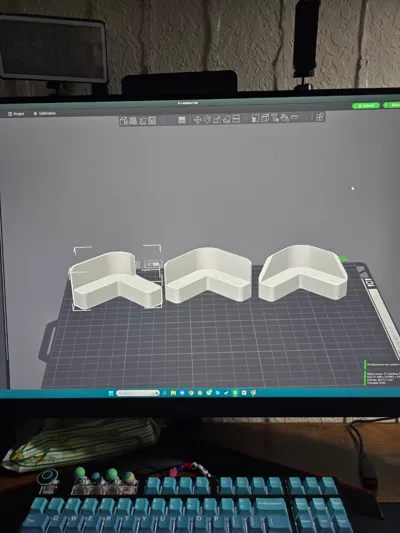Select the middle L-shaped model
400x533 pixels.
click(x=208, y=275)
